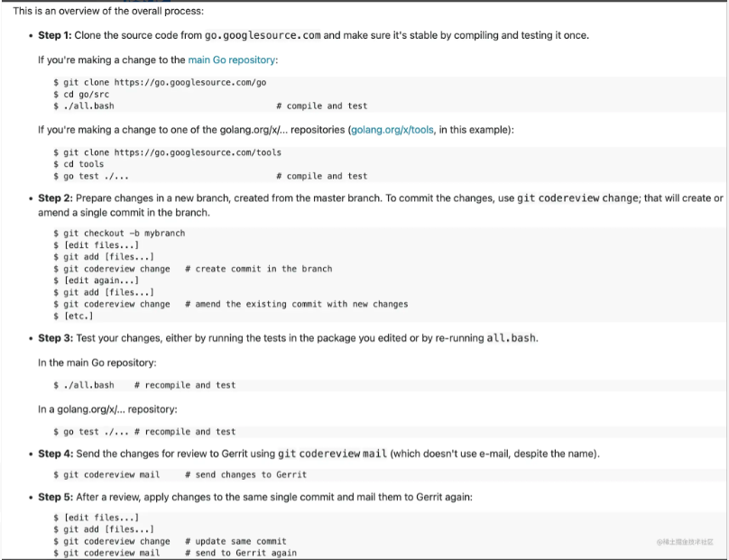Click the "Step 5:" bold heading
Image resolution: width=729 pixels, height=560 pixels.
(56, 497)
